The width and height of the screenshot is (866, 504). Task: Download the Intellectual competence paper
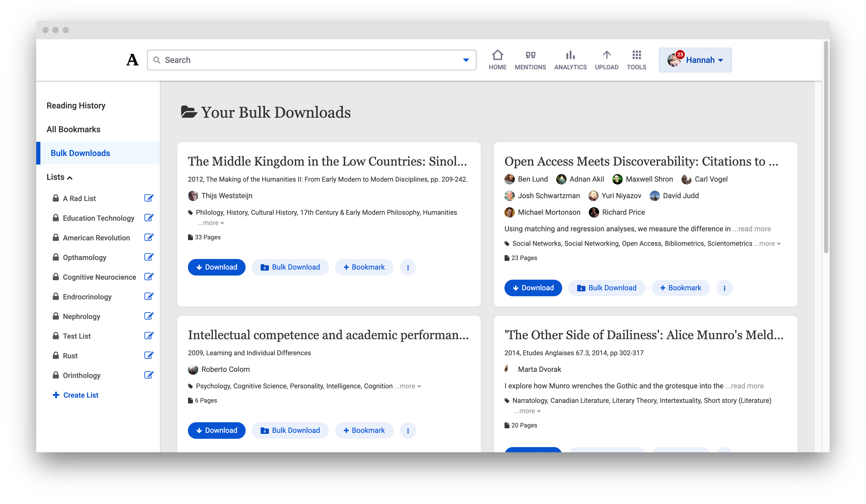pos(216,431)
